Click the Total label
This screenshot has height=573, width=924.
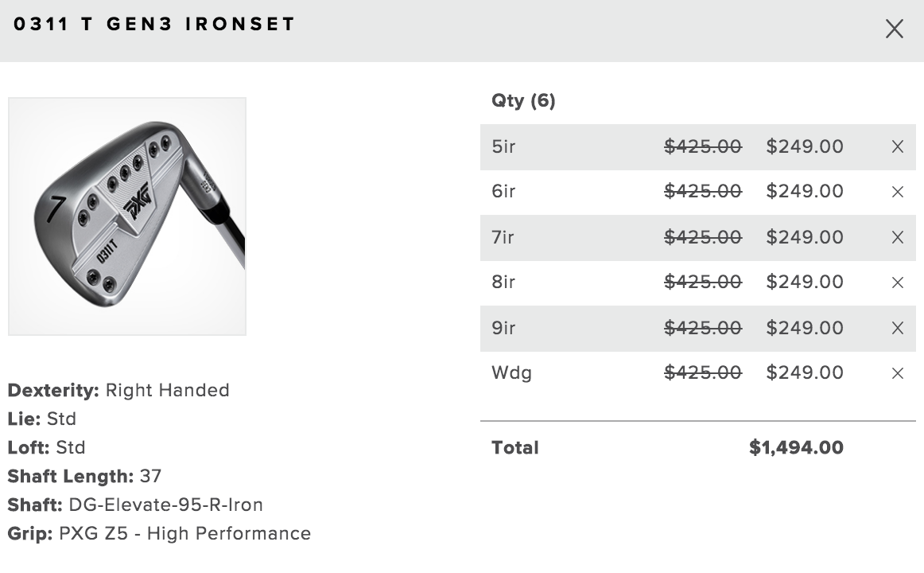pos(515,447)
